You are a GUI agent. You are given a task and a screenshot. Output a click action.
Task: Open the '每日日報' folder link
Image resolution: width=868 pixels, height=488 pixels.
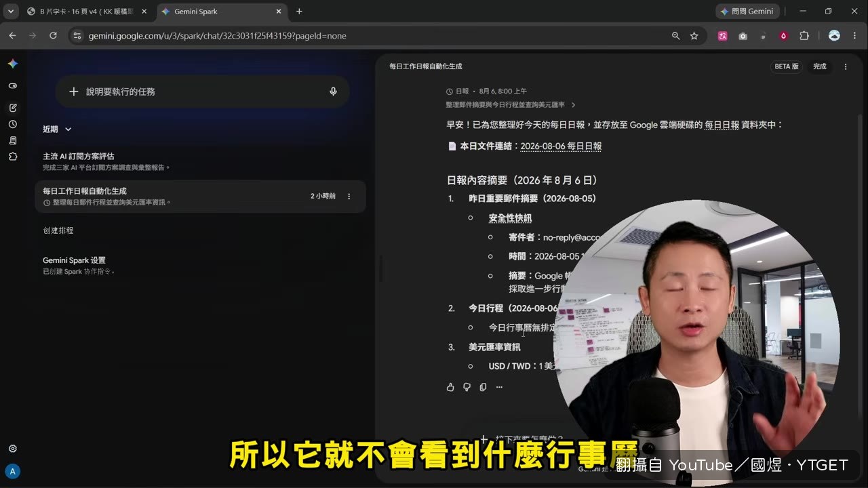pos(722,125)
